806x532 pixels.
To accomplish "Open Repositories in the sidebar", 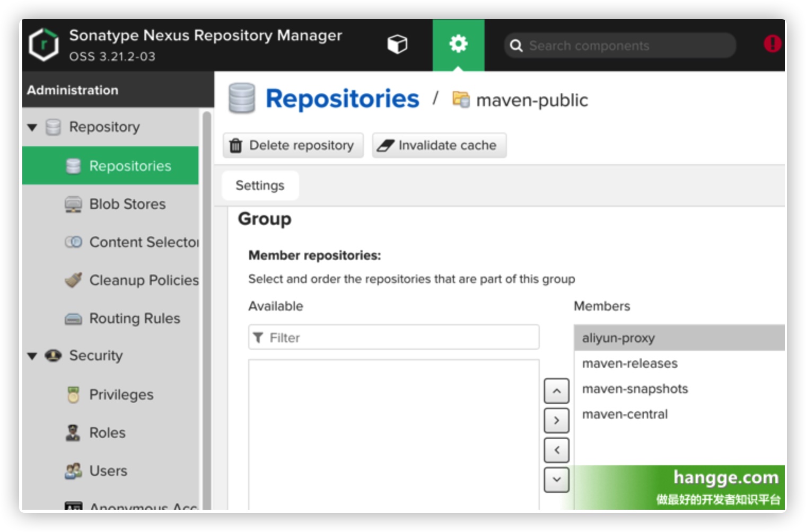I will point(110,166).
